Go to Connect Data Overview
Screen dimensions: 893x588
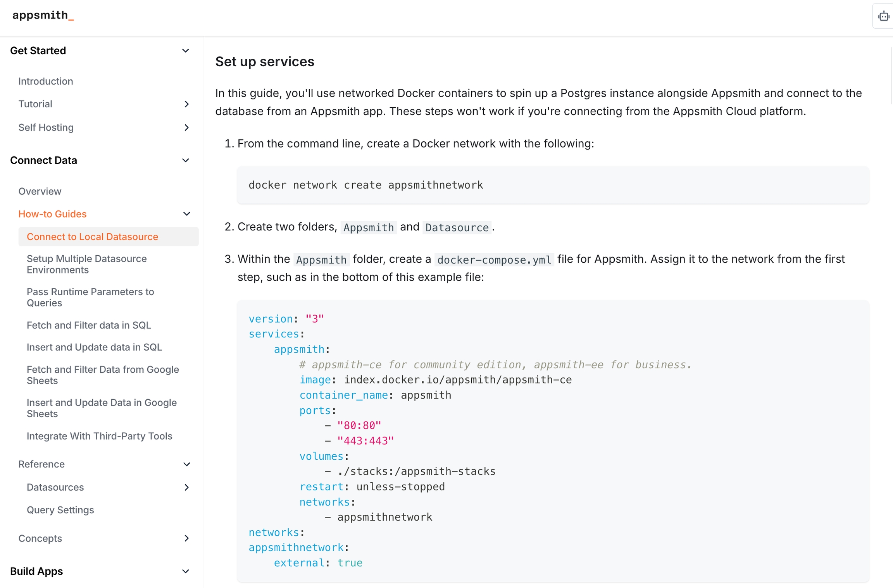[x=40, y=191]
